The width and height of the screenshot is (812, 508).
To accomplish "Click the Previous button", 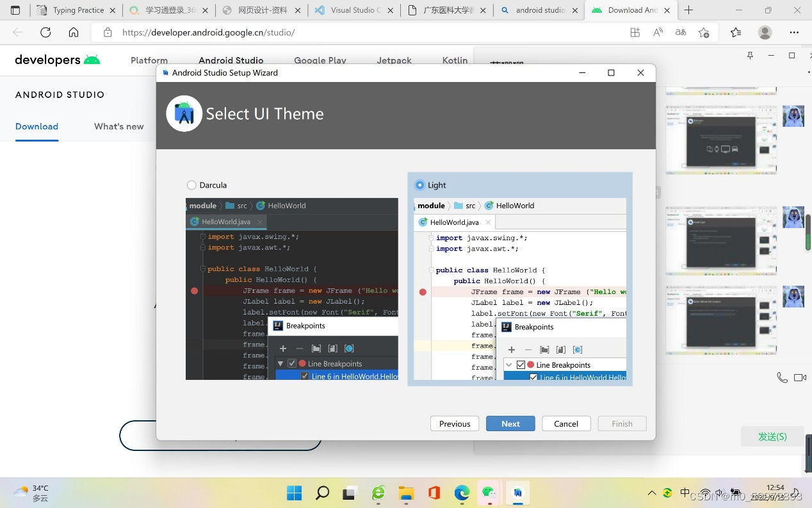I will 454,423.
